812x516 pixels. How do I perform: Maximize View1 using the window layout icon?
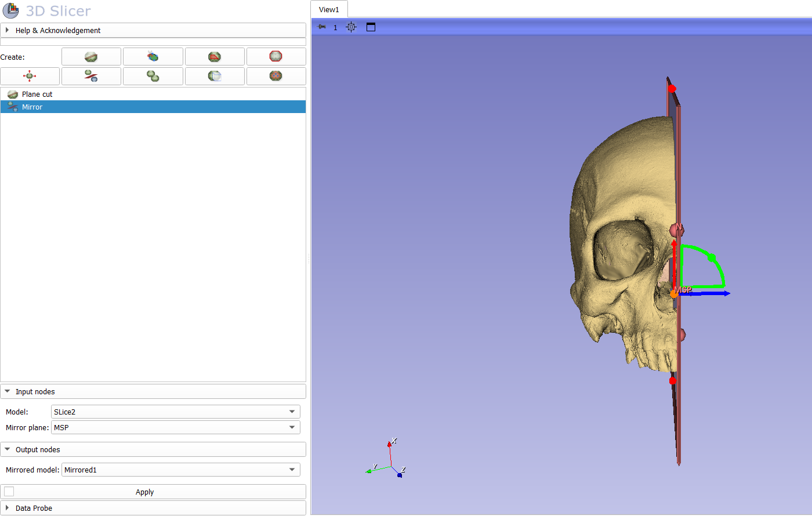[371, 27]
